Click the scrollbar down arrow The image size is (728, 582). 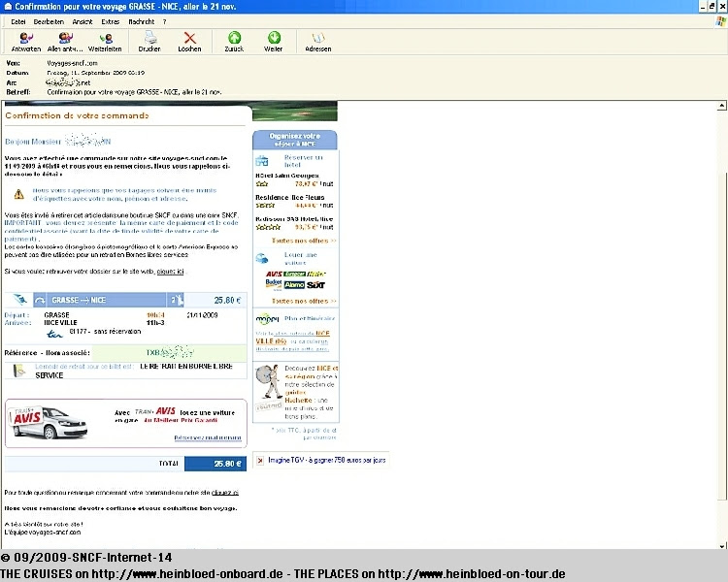(x=721, y=545)
